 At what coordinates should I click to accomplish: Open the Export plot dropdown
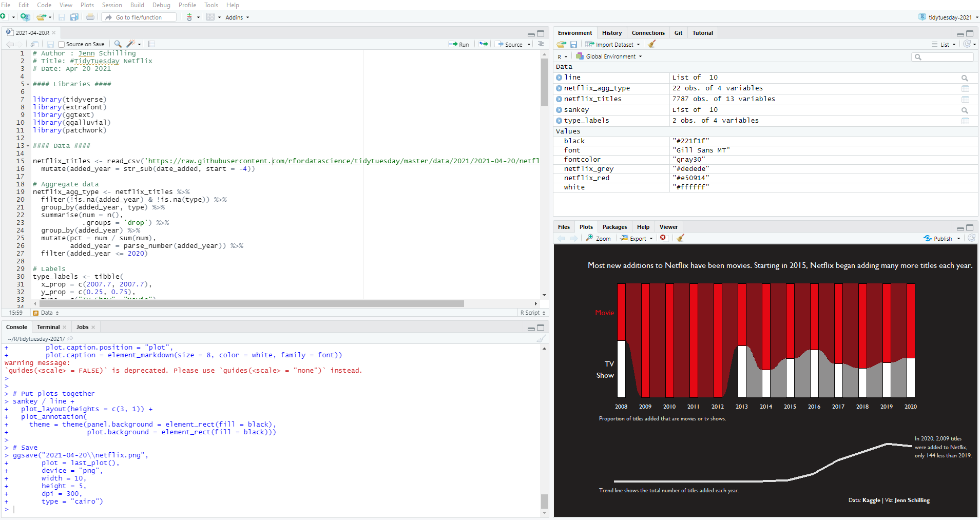click(637, 239)
